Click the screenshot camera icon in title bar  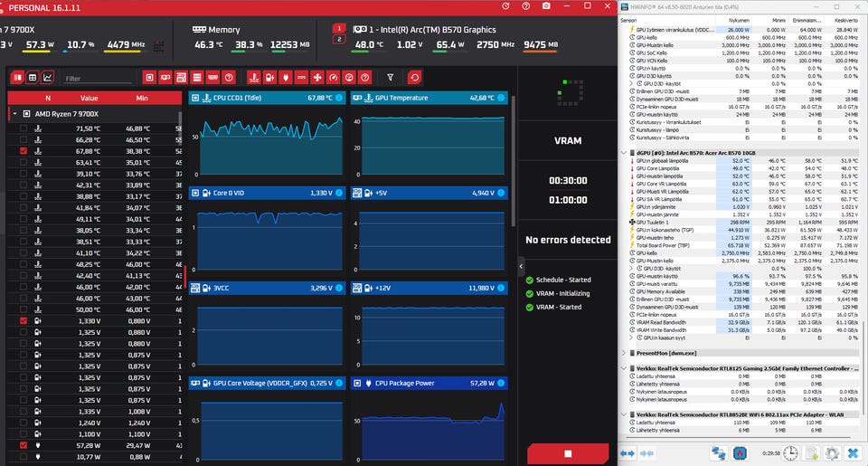pos(546,6)
